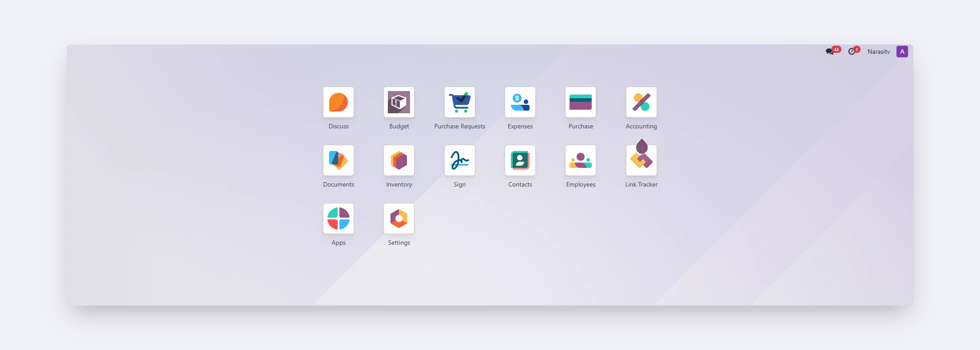Open the Sign app
This screenshot has width=980, height=350.
tap(459, 160)
